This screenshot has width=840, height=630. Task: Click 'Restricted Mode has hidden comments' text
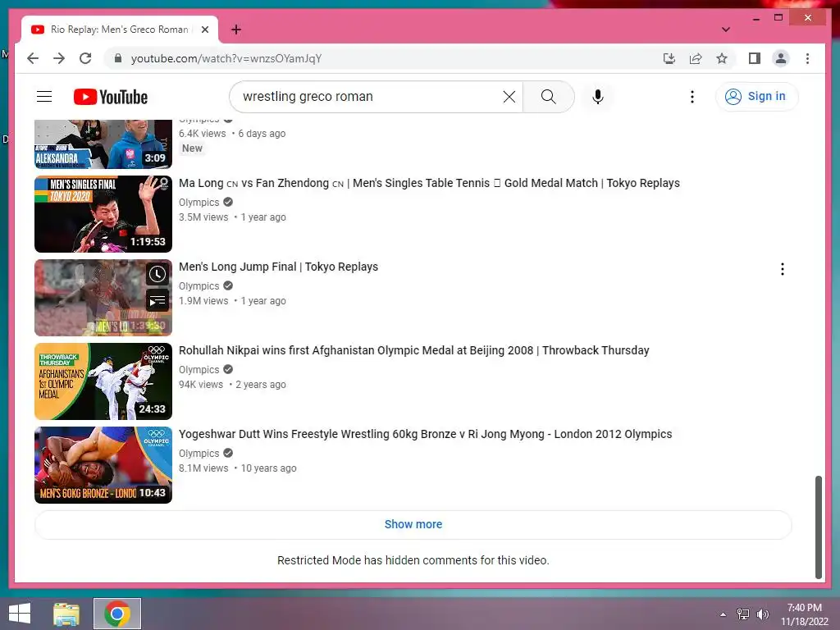point(413,560)
